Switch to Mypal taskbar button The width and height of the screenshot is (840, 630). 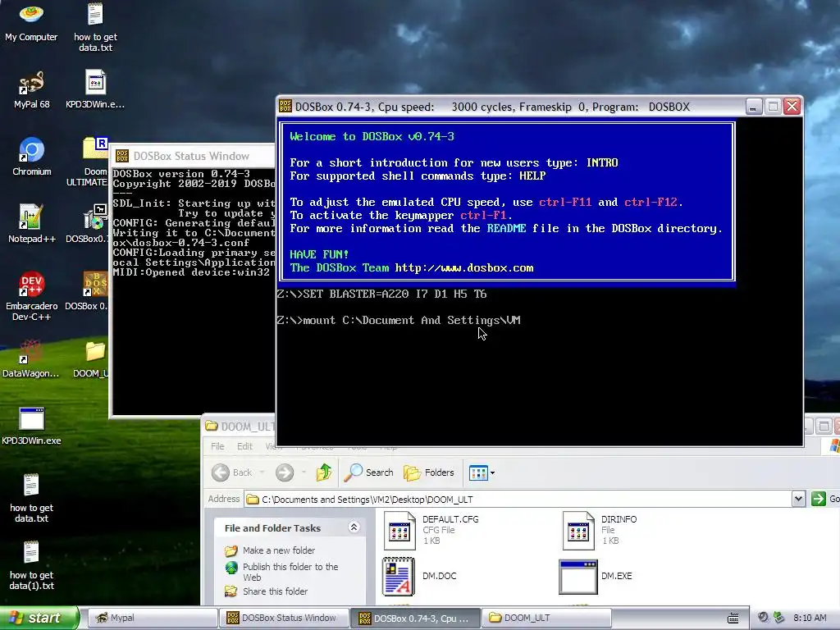[152, 618]
